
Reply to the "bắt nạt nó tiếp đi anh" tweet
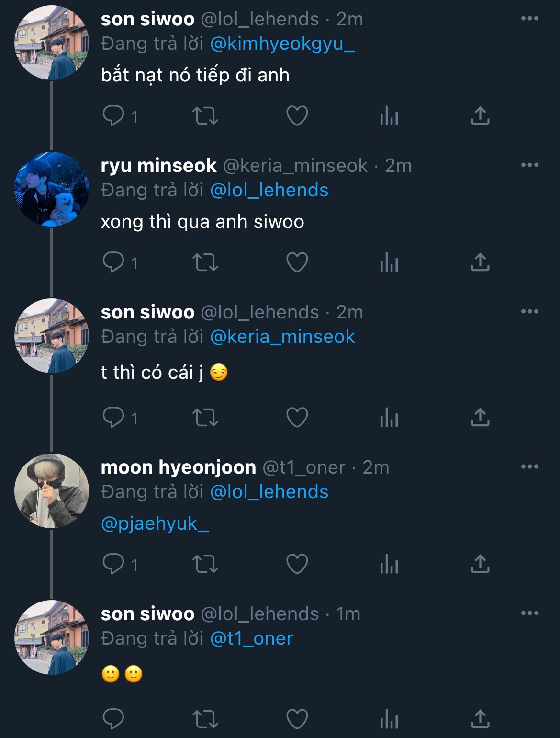click(113, 116)
